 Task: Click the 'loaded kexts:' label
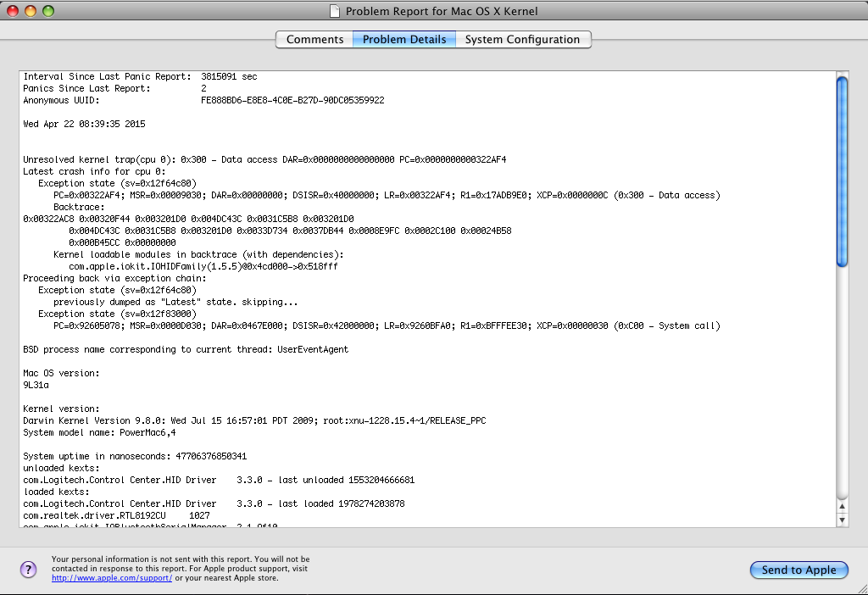[57, 492]
